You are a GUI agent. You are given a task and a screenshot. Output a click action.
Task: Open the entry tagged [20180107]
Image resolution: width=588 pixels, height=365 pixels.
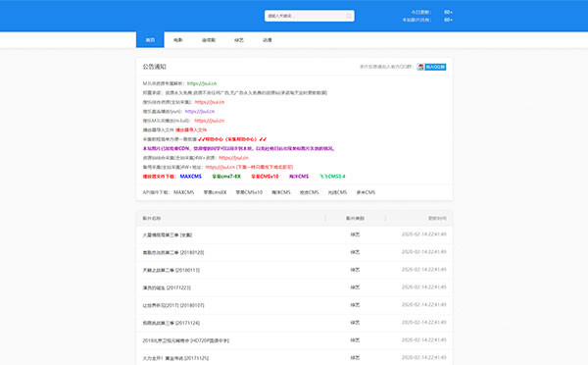point(173,305)
